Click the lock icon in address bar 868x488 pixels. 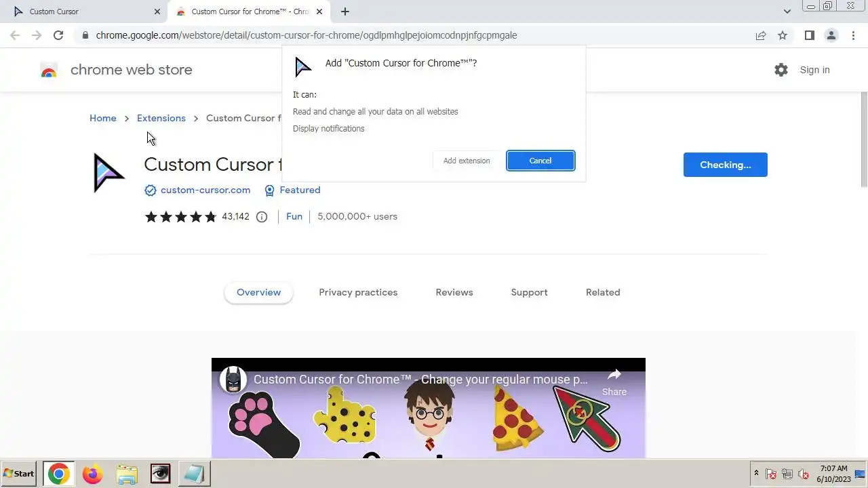85,35
